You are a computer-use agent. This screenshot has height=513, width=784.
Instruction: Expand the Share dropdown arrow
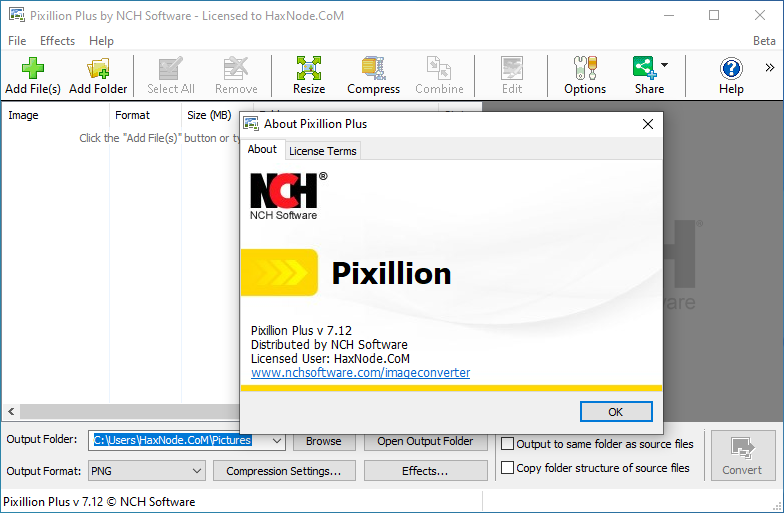coord(664,64)
